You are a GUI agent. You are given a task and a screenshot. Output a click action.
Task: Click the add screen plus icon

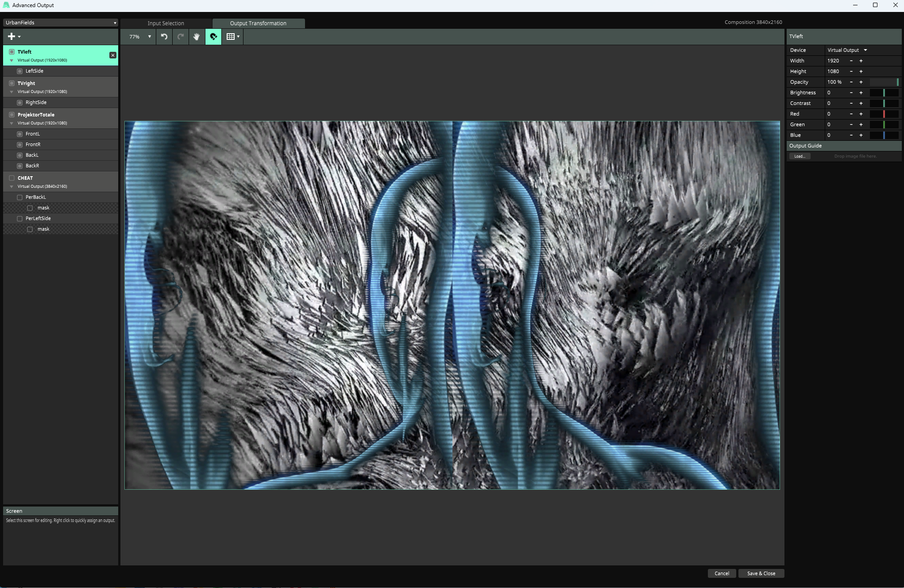click(12, 37)
